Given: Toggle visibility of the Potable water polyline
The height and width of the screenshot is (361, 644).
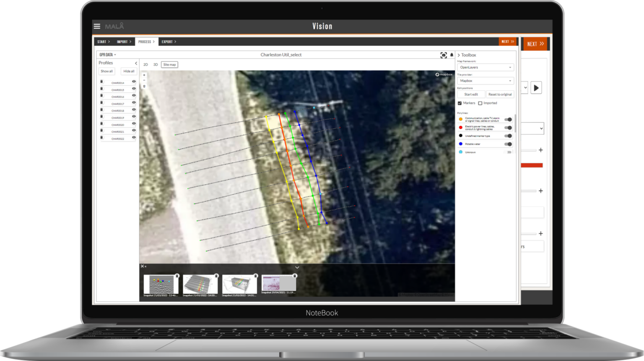Looking at the screenshot, I should point(508,144).
